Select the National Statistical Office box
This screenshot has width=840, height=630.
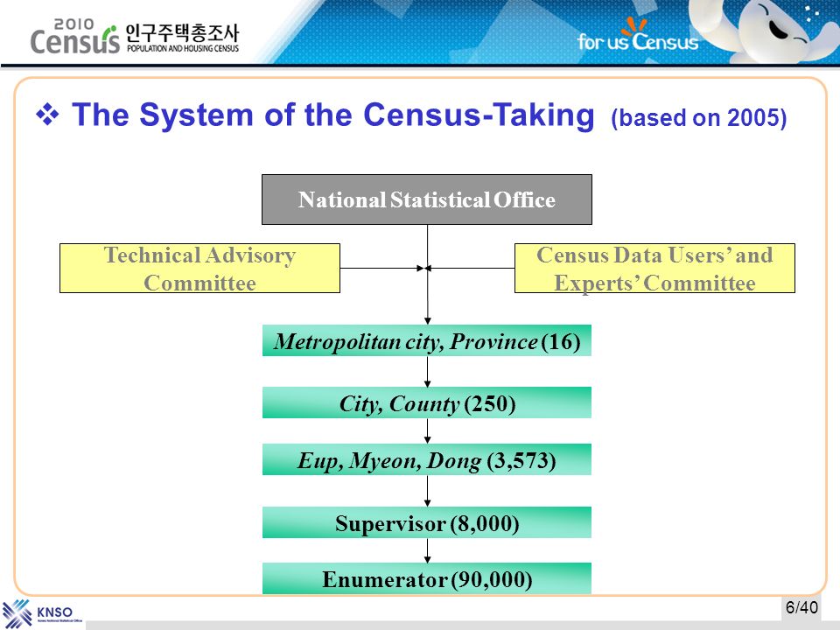[x=427, y=199]
